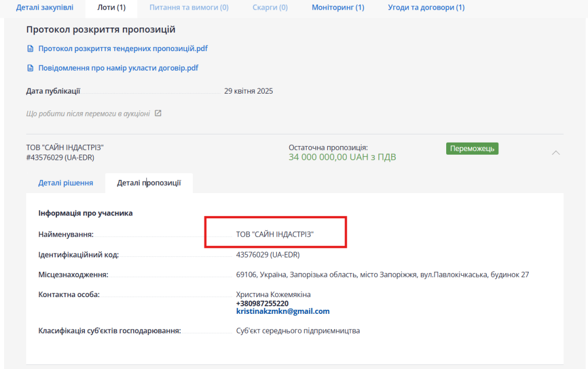
Task: Open the Що робити після перемоги в аукціоні link
Action: 88,114
